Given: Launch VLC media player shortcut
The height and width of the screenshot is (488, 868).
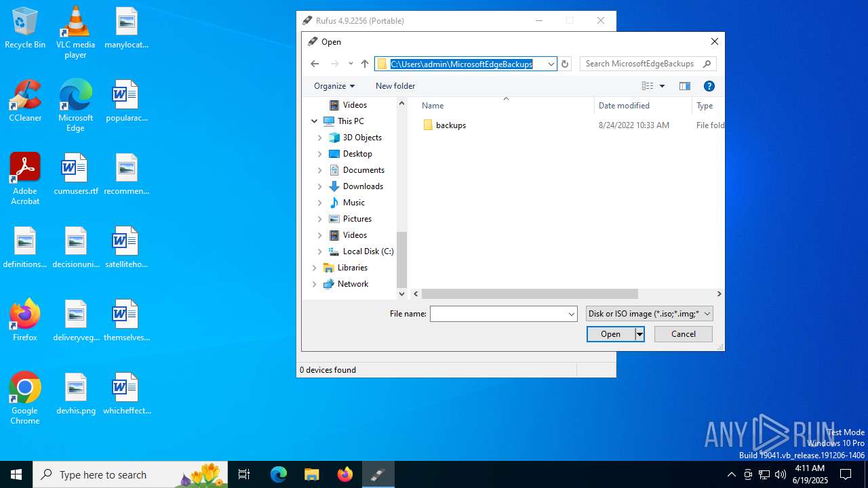Looking at the screenshot, I should point(75,33).
